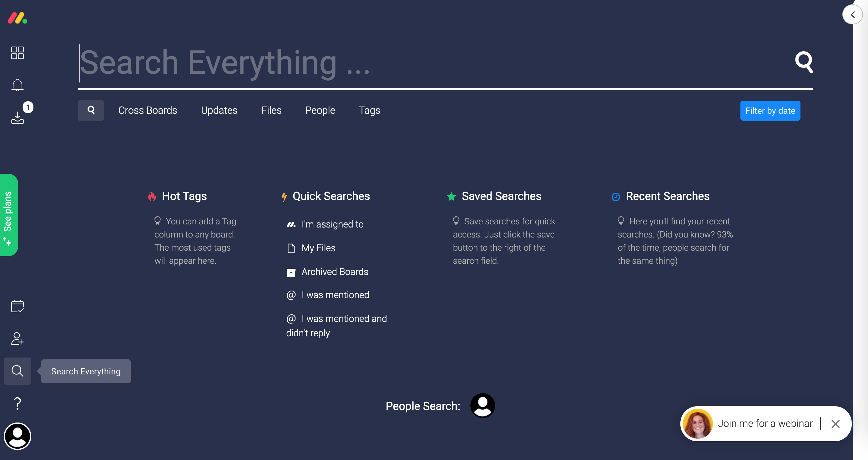Open the inbox with badge 1
The width and height of the screenshot is (868, 460).
[17, 117]
